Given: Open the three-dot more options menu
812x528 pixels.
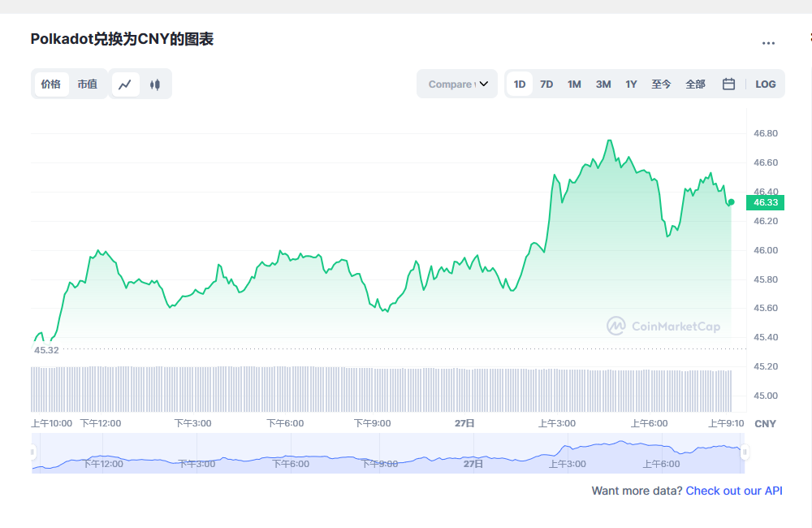Looking at the screenshot, I should coord(768,43).
